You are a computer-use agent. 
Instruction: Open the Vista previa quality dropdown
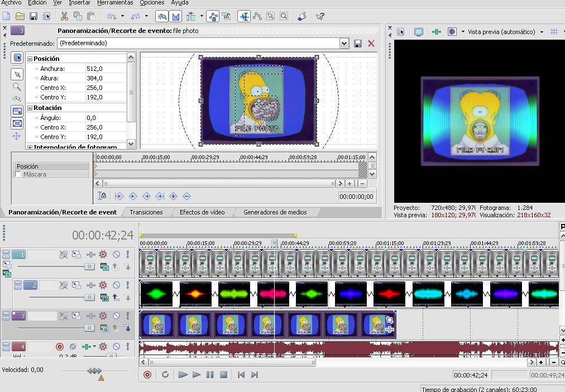point(542,32)
